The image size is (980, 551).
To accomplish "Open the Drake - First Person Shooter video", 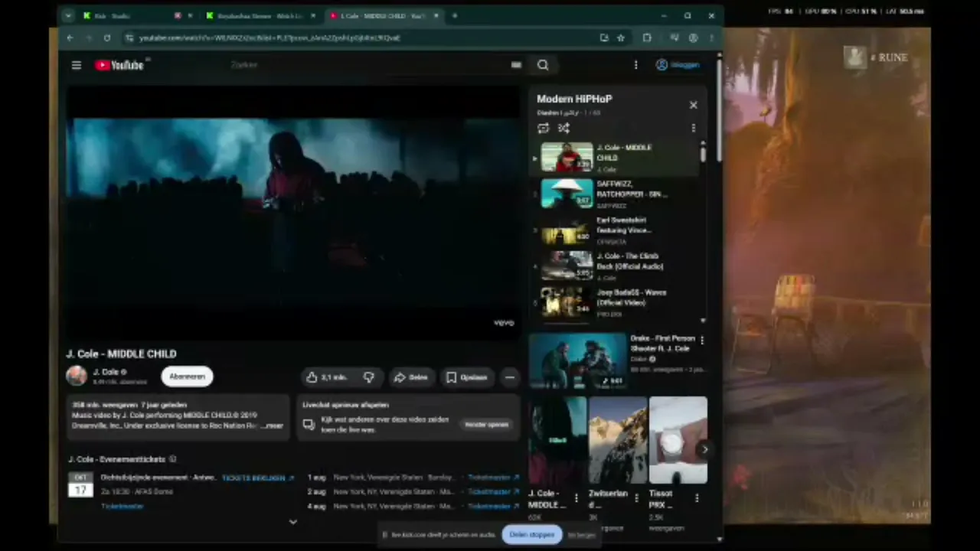I will pos(578,360).
